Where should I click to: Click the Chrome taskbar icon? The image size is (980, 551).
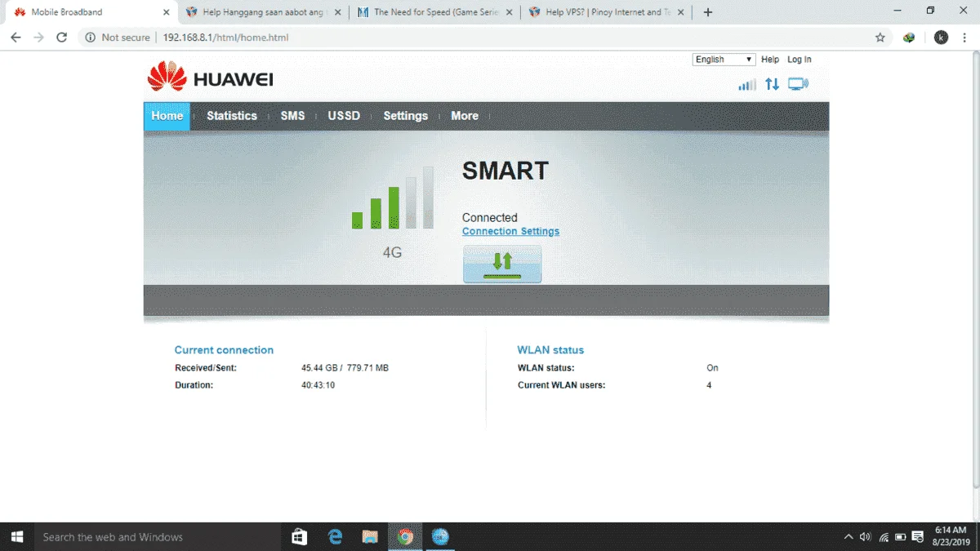pos(406,537)
